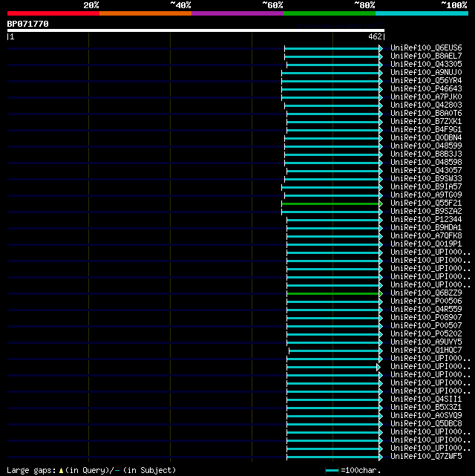Click hit label UniRef100_P46643
This screenshot has height=476, width=475.
pyautogui.click(x=426, y=89)
